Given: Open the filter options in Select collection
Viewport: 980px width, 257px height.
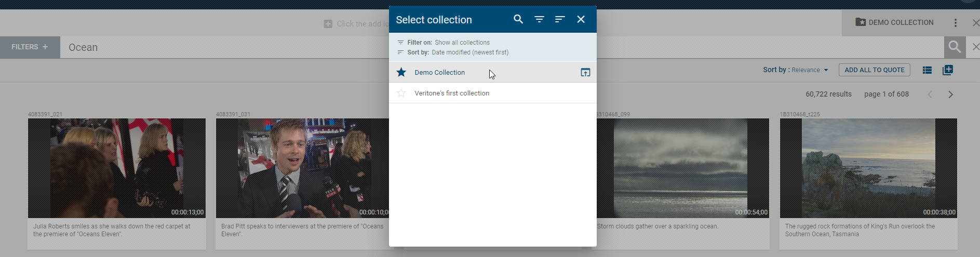Looking at the screenshot, I should [539, 19].
